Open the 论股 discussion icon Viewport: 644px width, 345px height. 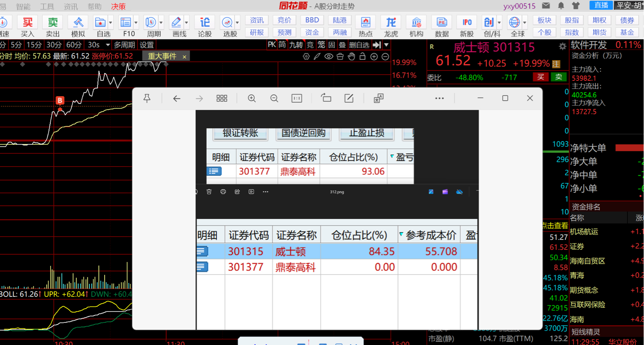205,22
